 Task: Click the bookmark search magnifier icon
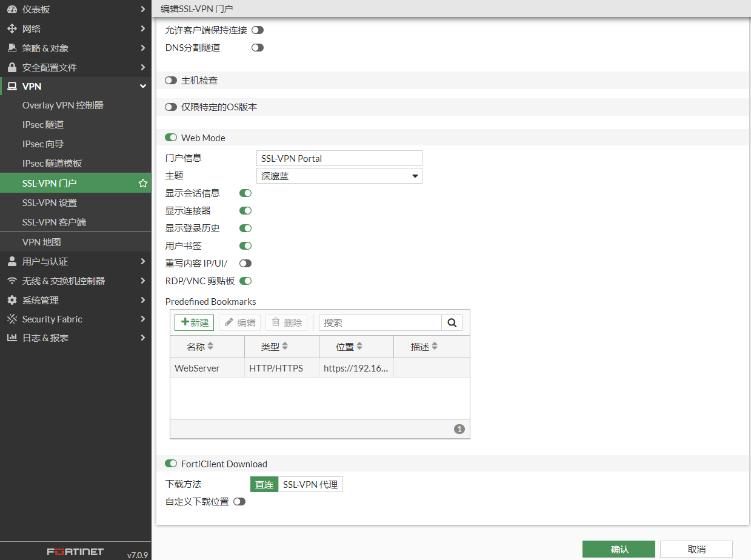coord(452,322)
